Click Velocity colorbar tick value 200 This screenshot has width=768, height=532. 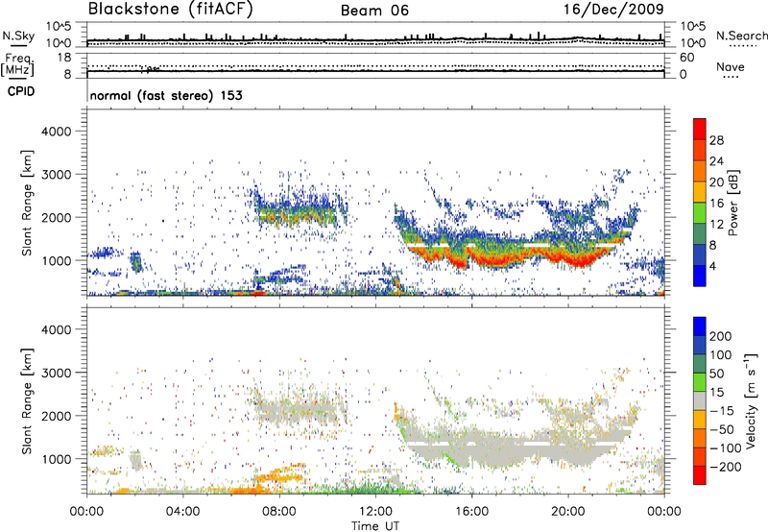(721, 336)
